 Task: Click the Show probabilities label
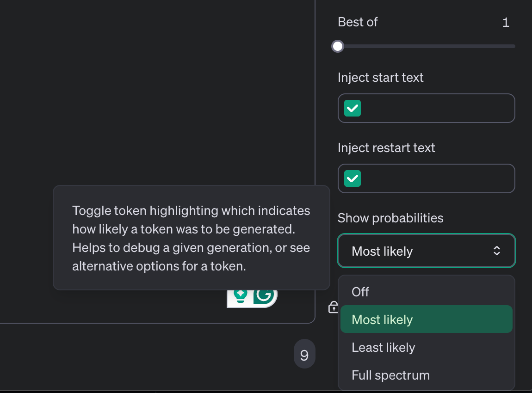390,218
